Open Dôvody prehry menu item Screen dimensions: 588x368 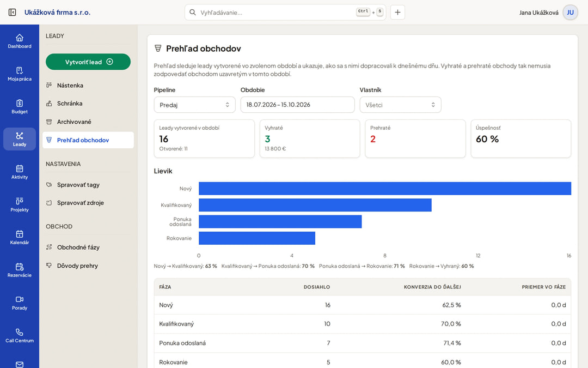coord(88,266)
